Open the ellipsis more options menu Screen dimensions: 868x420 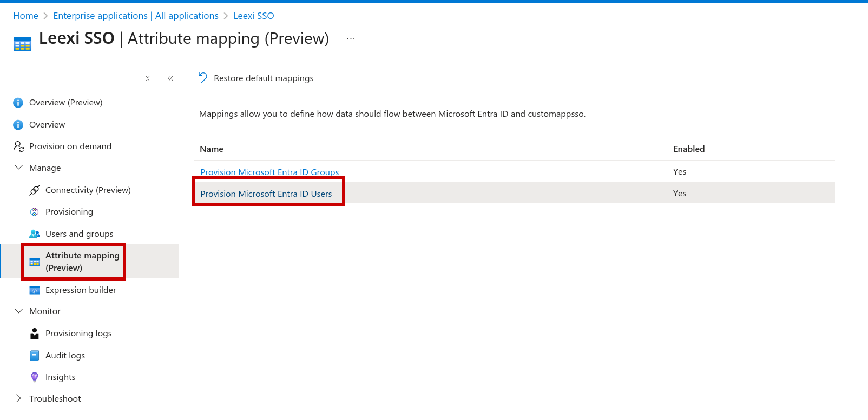351,38
